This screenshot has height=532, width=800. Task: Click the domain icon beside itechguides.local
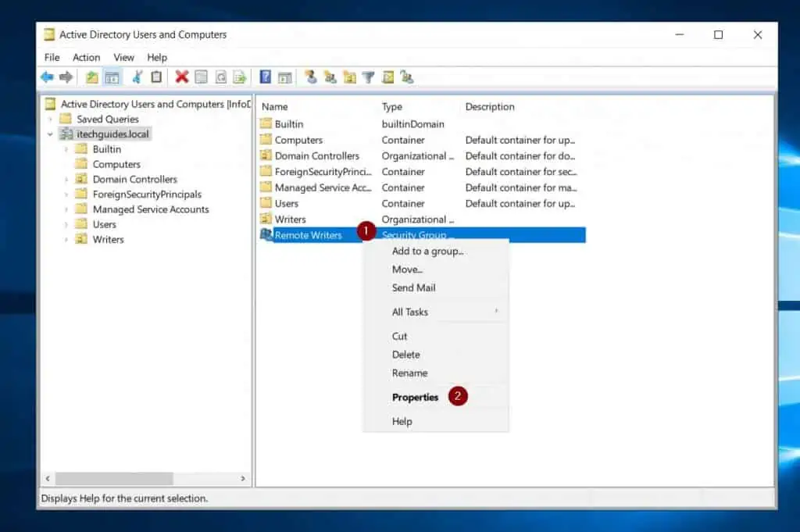click(x=66, y=134)
